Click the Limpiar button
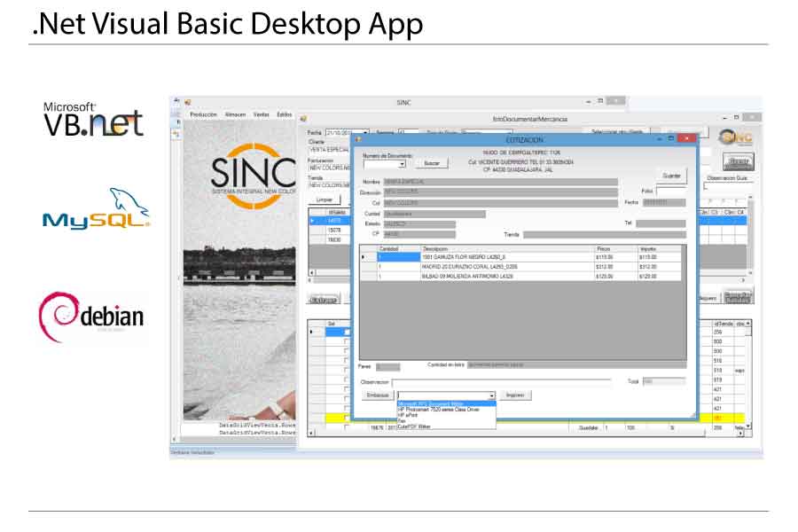Viewport: 798px width, 532px height. (x=325, y=200)
